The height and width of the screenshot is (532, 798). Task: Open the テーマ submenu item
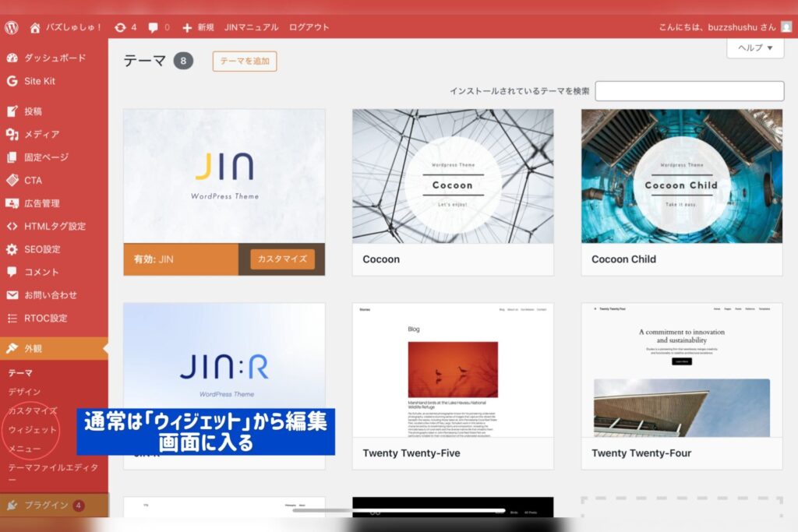click(x=20, y=373)
